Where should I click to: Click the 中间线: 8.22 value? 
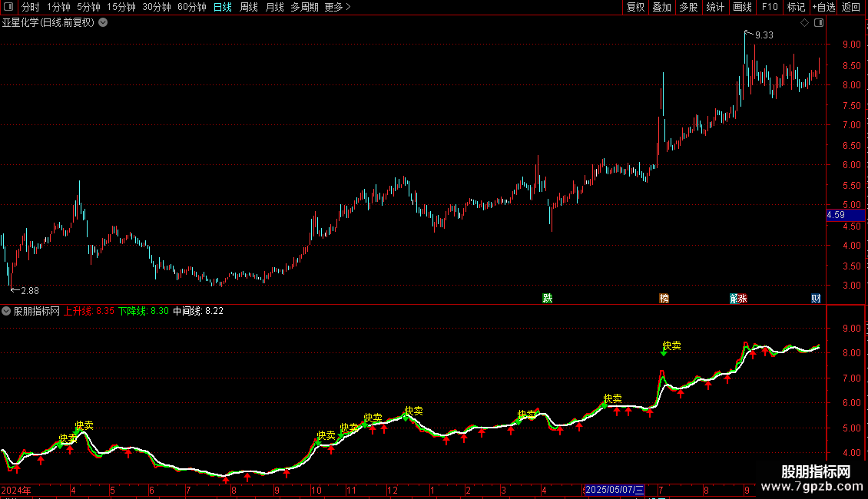click(198, 311)
